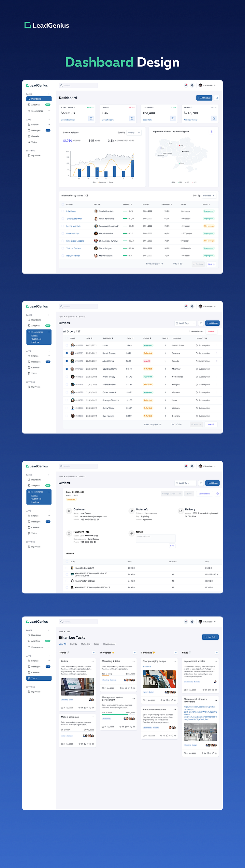Click the Download info button
This screenshot has width=245, height=868.
(x=205, y=494)
